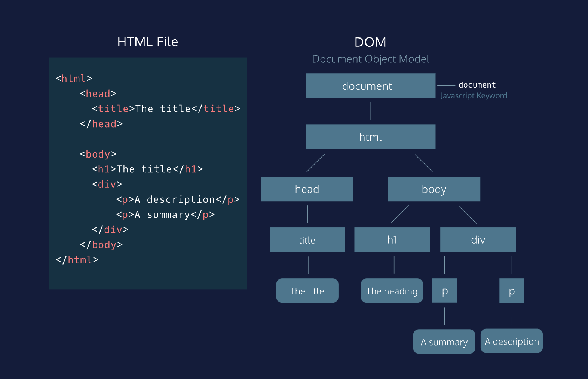This screenshot has width=588, height=379.
Task: Select the body node box
Action: pyautogui.click(x=434, y=189)
